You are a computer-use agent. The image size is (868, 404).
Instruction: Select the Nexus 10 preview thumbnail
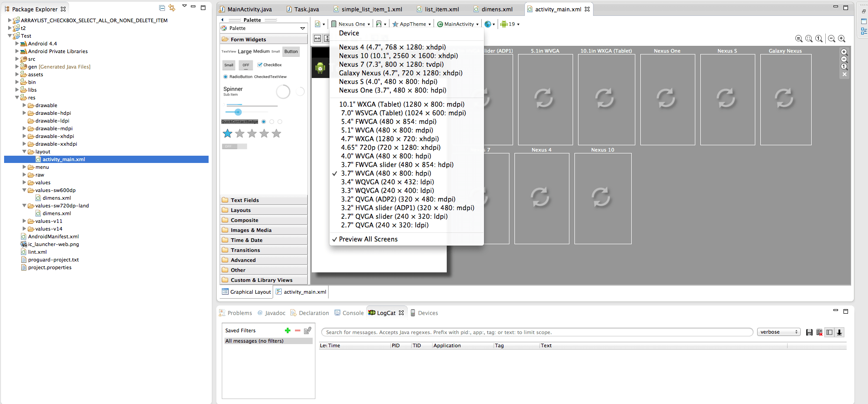pyautogui.click(x=603, y=198)
